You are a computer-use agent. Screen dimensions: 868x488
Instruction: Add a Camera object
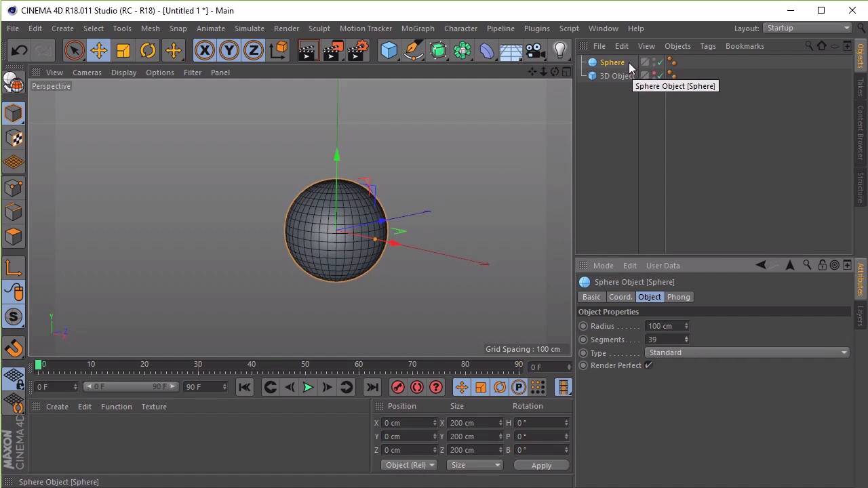click(535, 50)
